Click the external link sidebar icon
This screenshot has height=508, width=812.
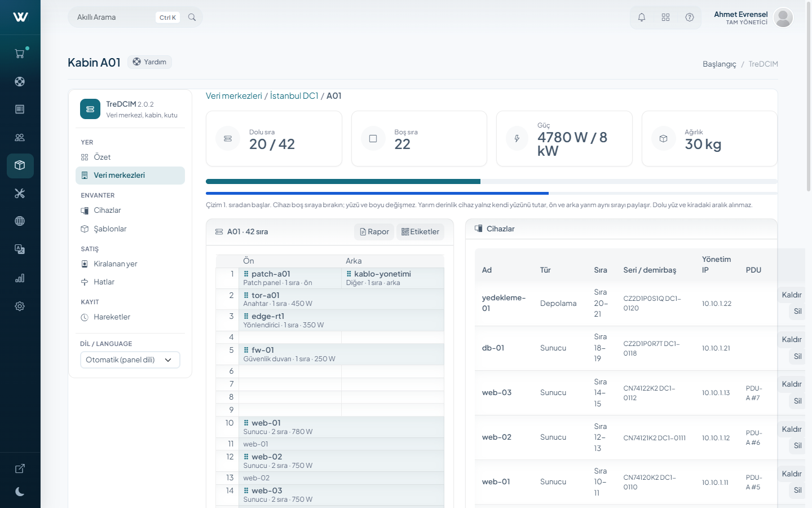click(x=20, y=468)
